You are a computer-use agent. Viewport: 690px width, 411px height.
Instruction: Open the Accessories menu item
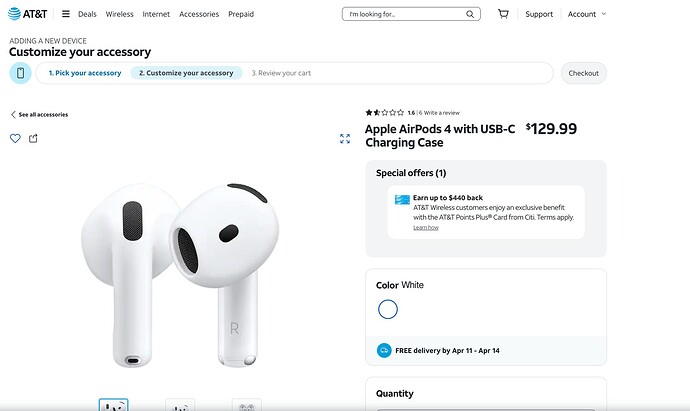click(199, 14)
